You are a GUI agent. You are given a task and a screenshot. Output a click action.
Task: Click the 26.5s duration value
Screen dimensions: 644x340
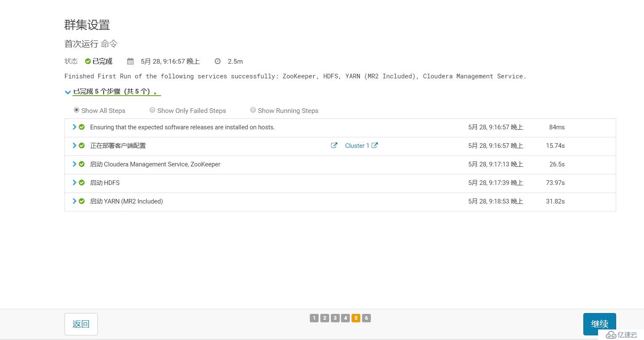tap(557, 164)
